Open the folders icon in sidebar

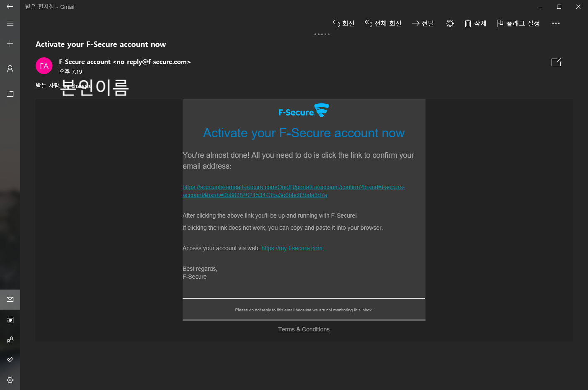click(10, 94)
